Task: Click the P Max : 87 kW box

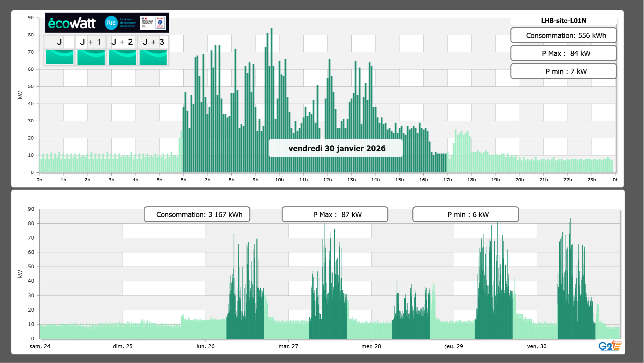Action: click(x=335, y=214)
